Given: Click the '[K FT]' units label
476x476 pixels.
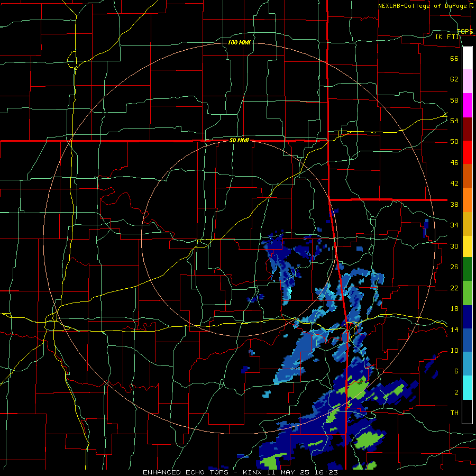Looking at the screenshot, I should point(447,37).
